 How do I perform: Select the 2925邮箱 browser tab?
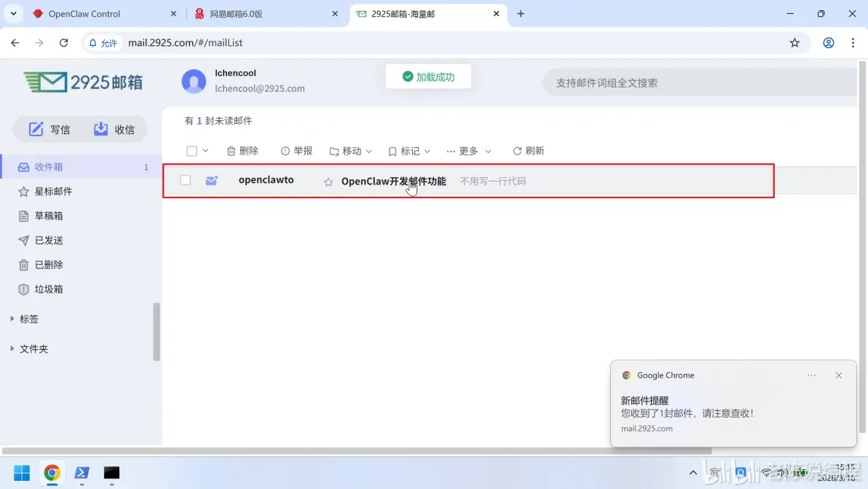click(403, 14)
